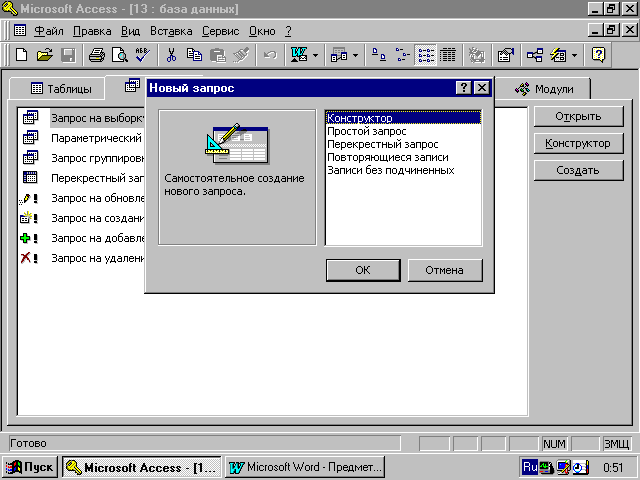Click the clock showing 0:51
The height and width of the screenshot is (480, 640).
(x=613, y=467)
